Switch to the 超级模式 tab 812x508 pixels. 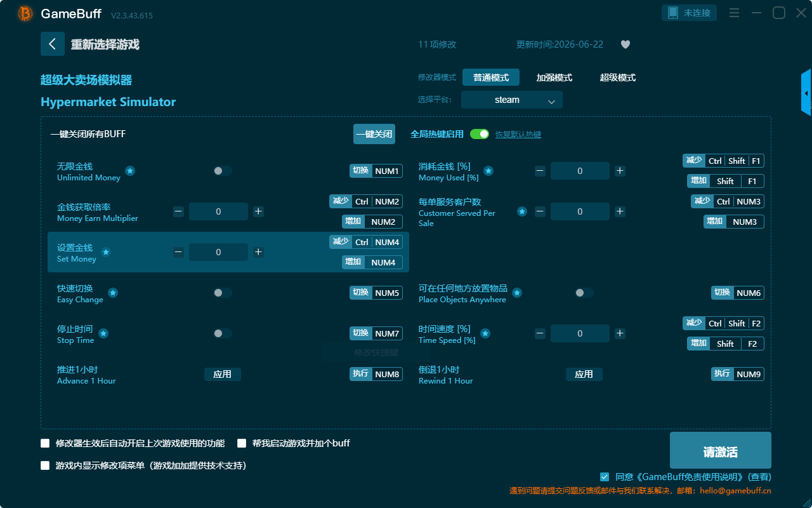coord(618,77)
